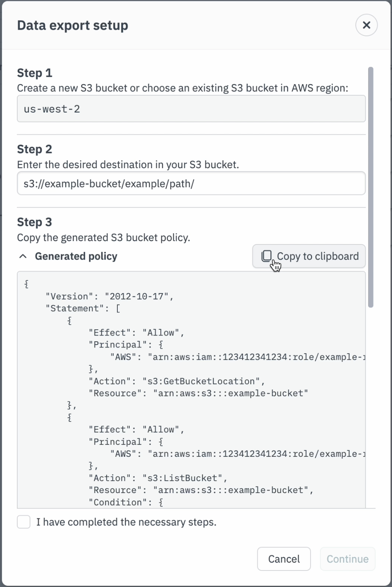Select the Step 1 heading

(35, 73)
